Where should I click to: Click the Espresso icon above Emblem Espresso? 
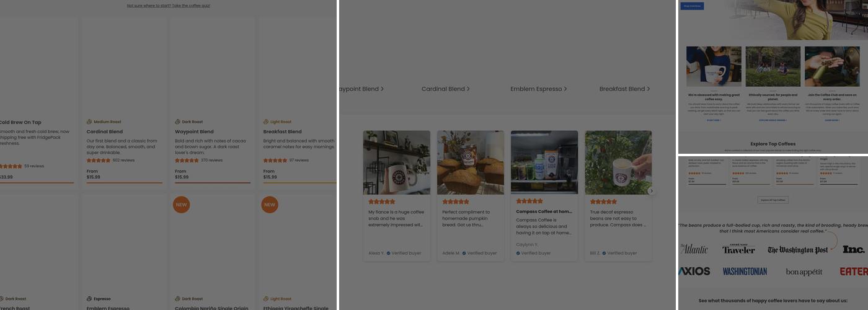pyautogui.click(x=89, y=299)
